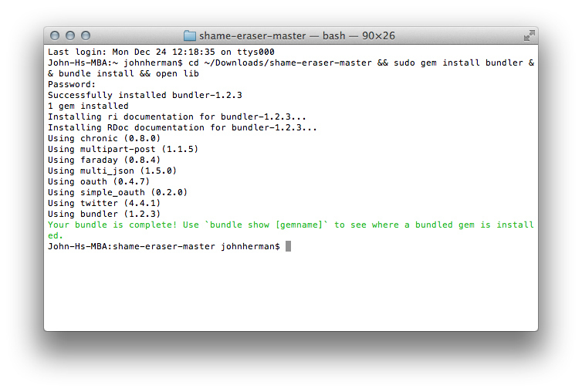
Task: Click the 'Password:' line
Action: coord(72,84)
